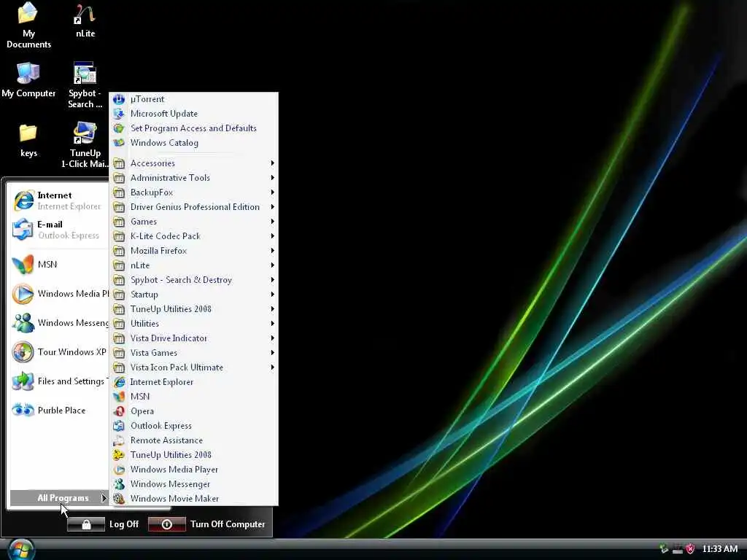Click the Log Off button
The image size is (747, 560).
pyautogui.click(x=103, y=524)
